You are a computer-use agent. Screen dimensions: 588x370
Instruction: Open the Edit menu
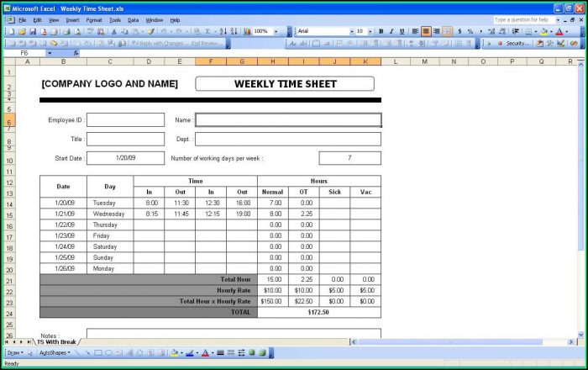[37, 20]
